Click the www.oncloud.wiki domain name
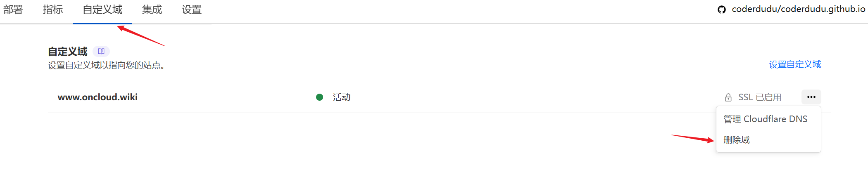This screenshot has width=868, height=170. 98,97
